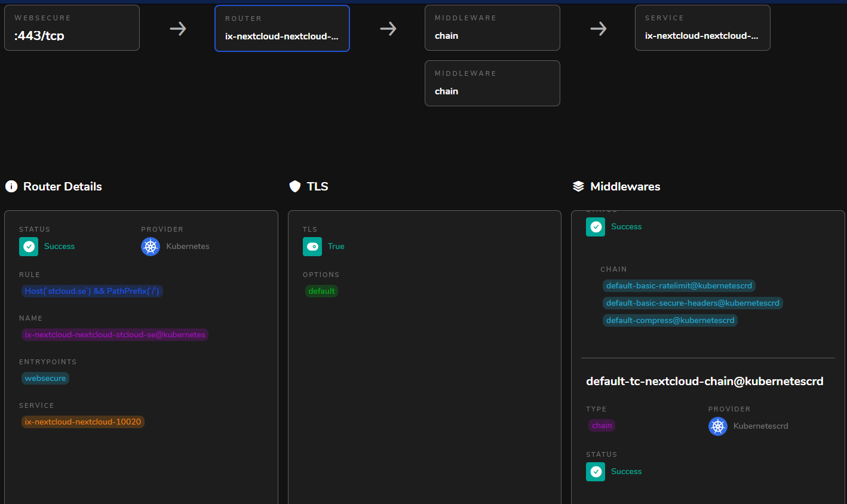Click the purple chain type tag
The image size is (847, 504).
[602, 426]
